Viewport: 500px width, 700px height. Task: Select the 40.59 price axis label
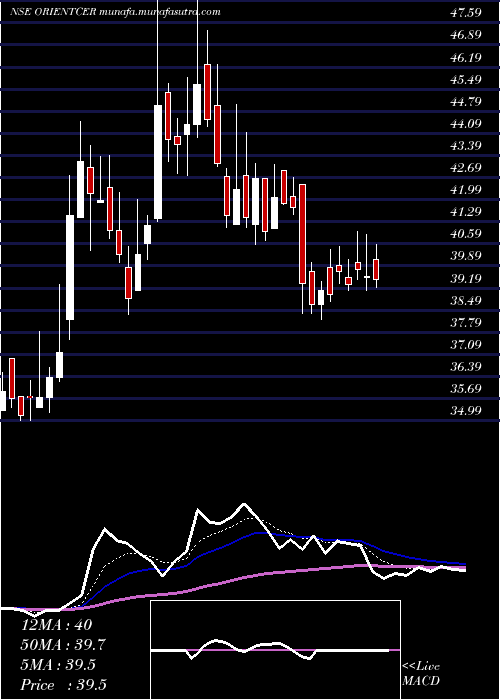point(466,233)
